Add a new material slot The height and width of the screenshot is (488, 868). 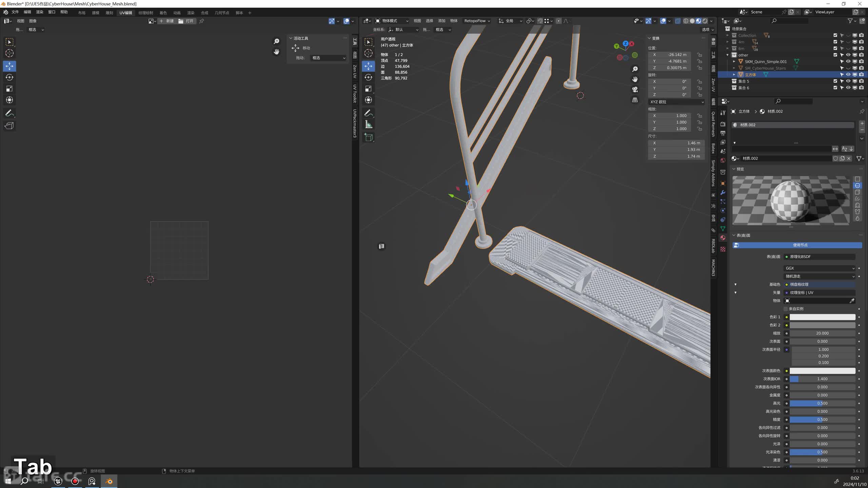(x=862, y=123)
